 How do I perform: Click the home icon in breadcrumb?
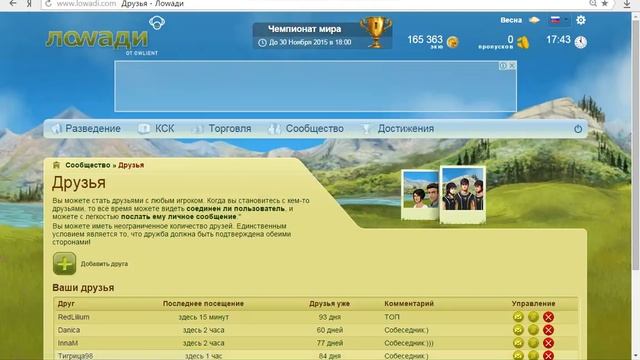click(56, 165)
